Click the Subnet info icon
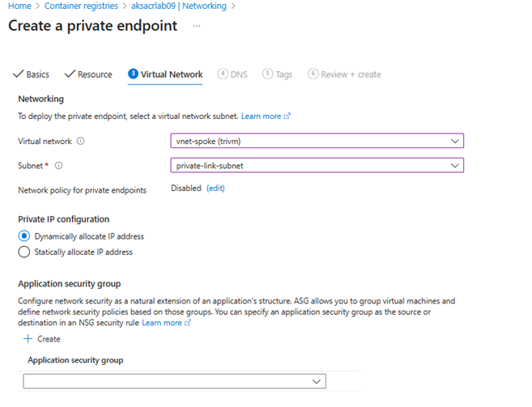 pyautogui.click(x=58, y=166)
